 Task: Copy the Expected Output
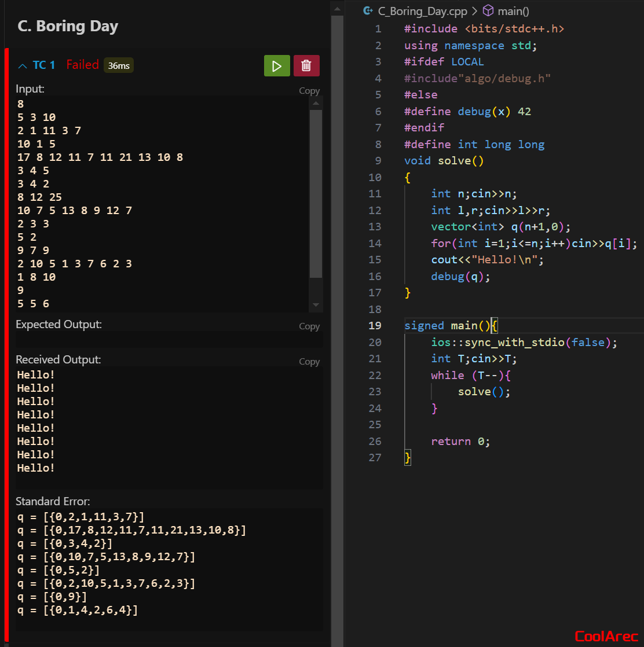309,326
